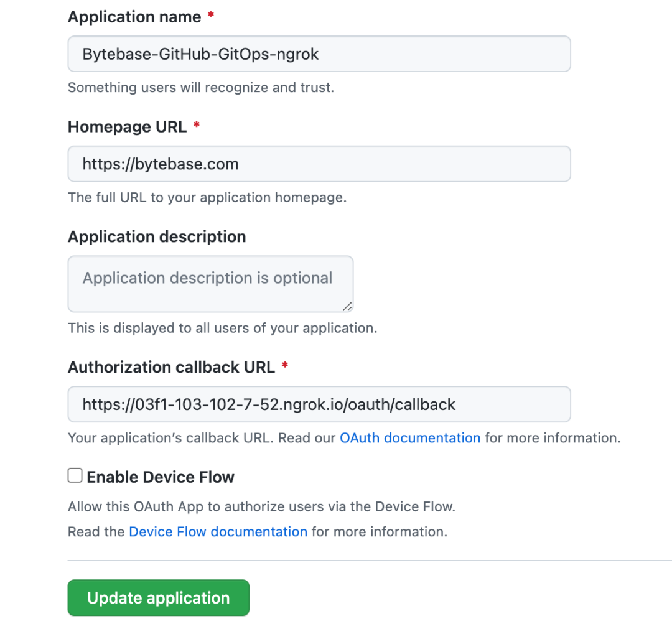Image resolution: width=672 pixels, height=639 pixels.
Task: Click the red asterisk beside Homepage URL
Action: click(197, 126)
